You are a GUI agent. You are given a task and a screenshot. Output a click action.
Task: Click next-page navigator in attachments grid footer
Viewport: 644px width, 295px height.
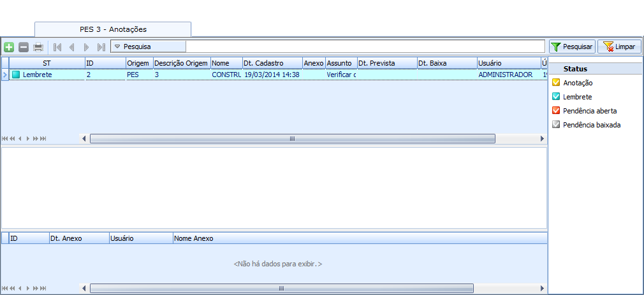(36, 288)
